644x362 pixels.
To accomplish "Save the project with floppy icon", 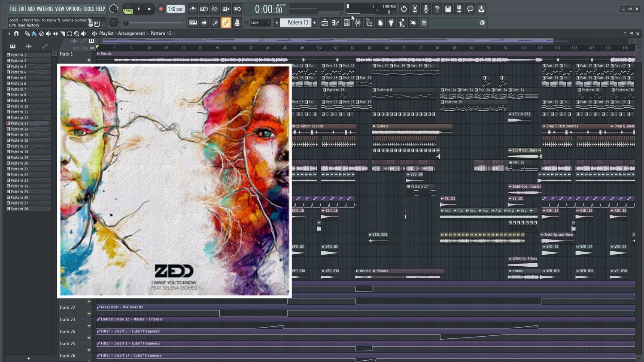I will pyautogui.click(x=448, y=9).
